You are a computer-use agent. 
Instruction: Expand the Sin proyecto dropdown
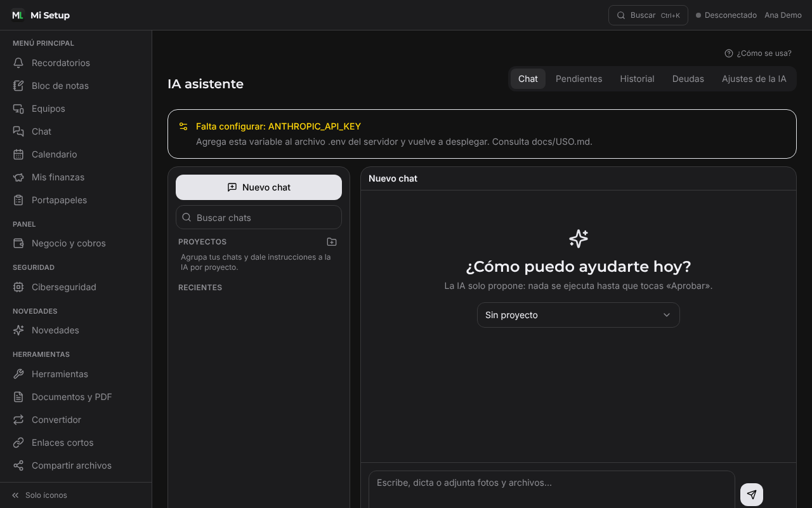[x=579, y=315]
